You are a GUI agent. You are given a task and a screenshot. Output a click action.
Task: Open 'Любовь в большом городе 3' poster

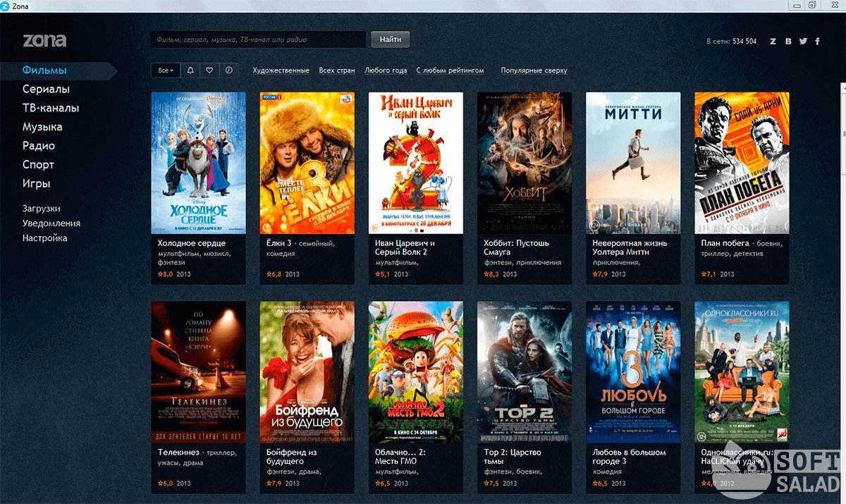[x=633, y=372]
